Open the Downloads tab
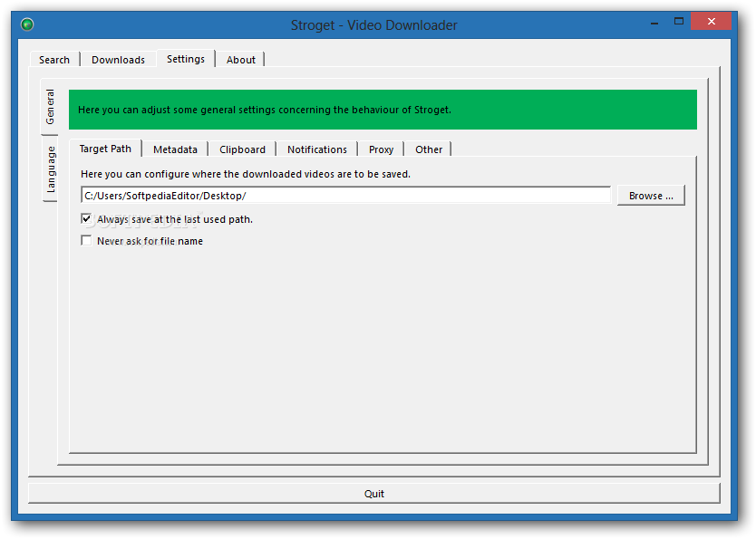756x539 pixels. 118,60
